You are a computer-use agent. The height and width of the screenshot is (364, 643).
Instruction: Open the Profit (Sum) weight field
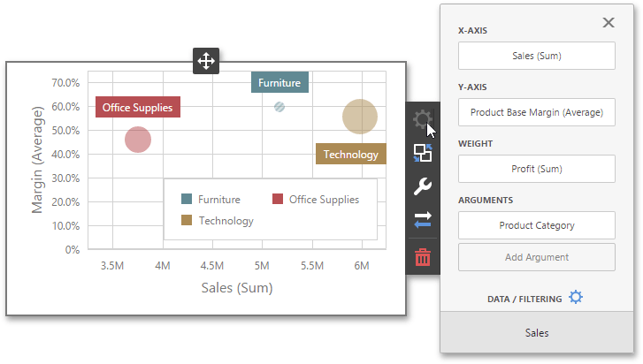[536, 169]
